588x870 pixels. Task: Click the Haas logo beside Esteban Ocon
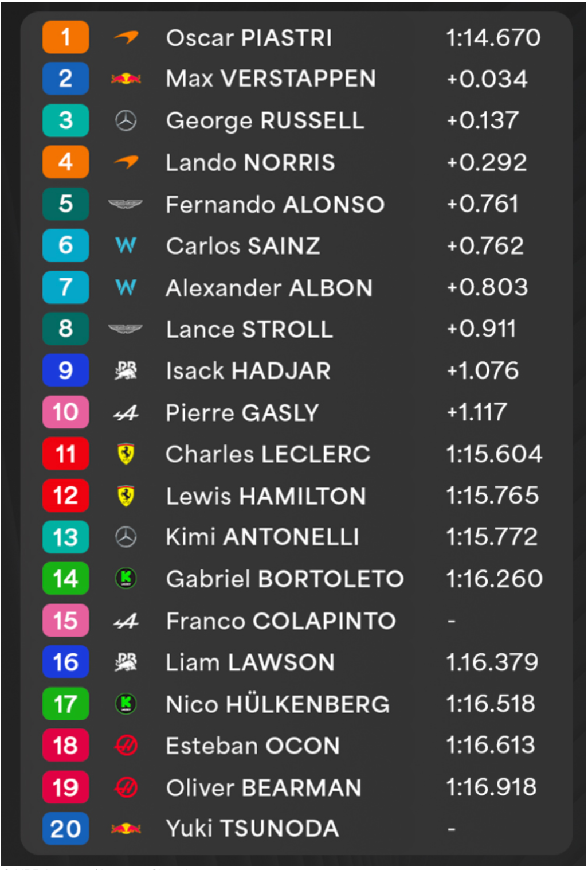[x=126, y=746]
